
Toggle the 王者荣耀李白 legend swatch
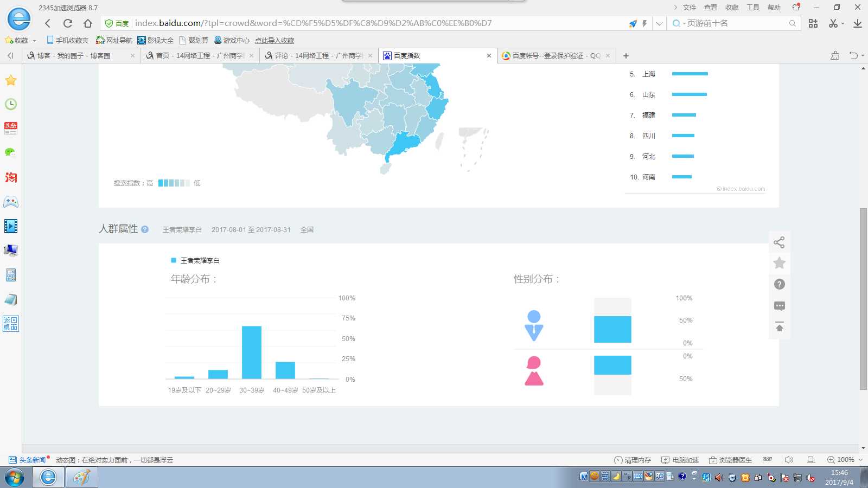(x=174, y=260)
